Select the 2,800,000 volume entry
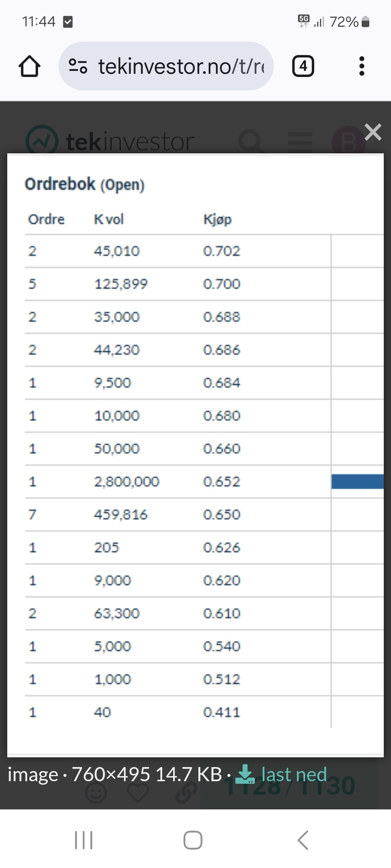The height and width of the screenshot is (868, 391). (x=126, y=481)
